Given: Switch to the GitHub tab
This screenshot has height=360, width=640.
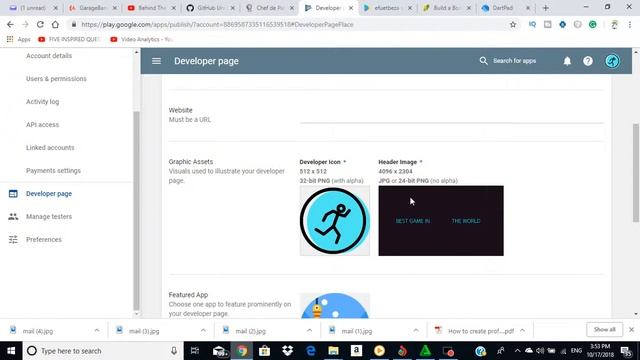Looking at the screenshot, I should tap(211, 8).
